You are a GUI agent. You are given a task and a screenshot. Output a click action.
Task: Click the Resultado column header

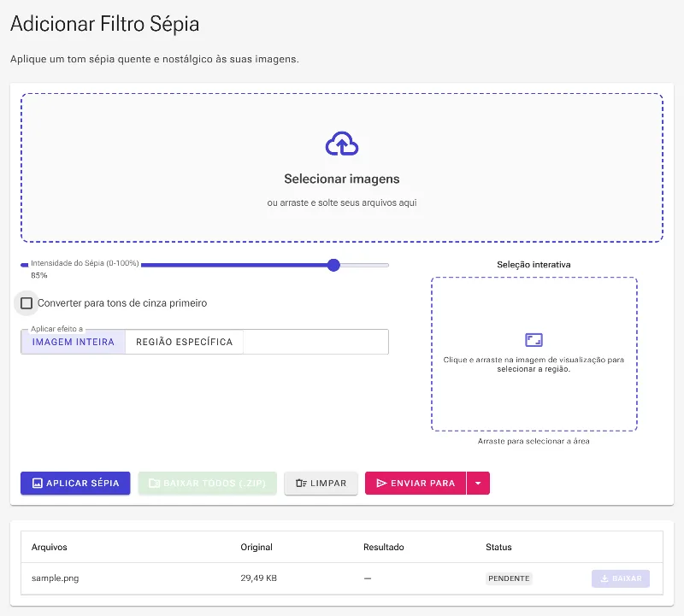[x=384, y=547]
